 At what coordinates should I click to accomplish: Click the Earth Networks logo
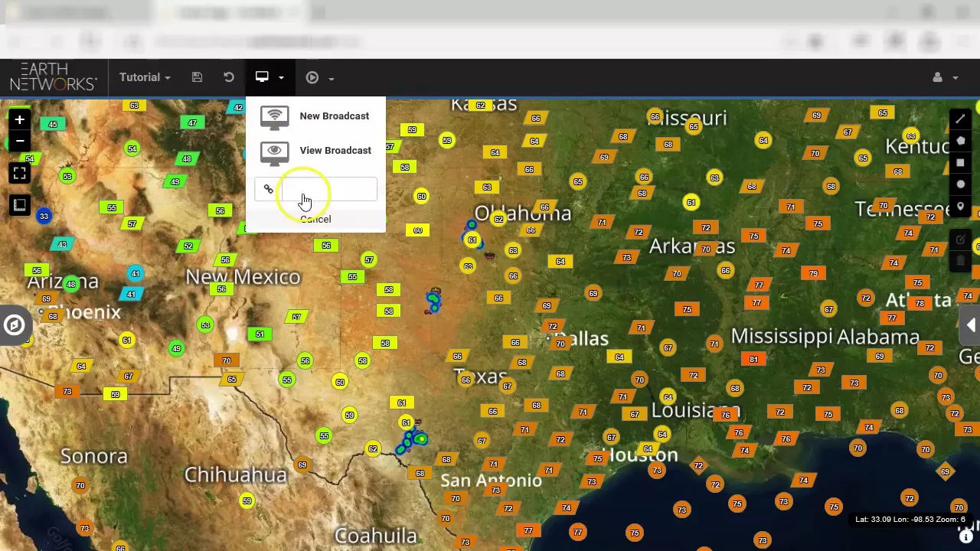pyautogui.click(x=54, y=77)
